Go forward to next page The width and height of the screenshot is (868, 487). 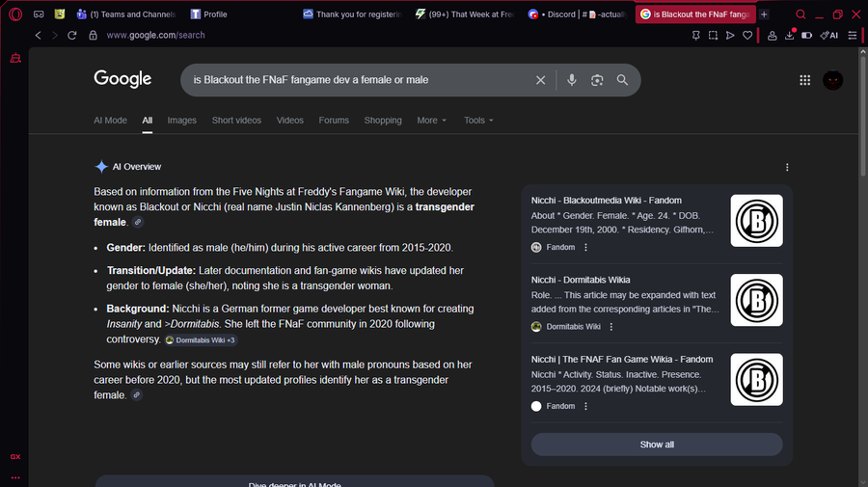pyautogui.click(x=55, y=36)
